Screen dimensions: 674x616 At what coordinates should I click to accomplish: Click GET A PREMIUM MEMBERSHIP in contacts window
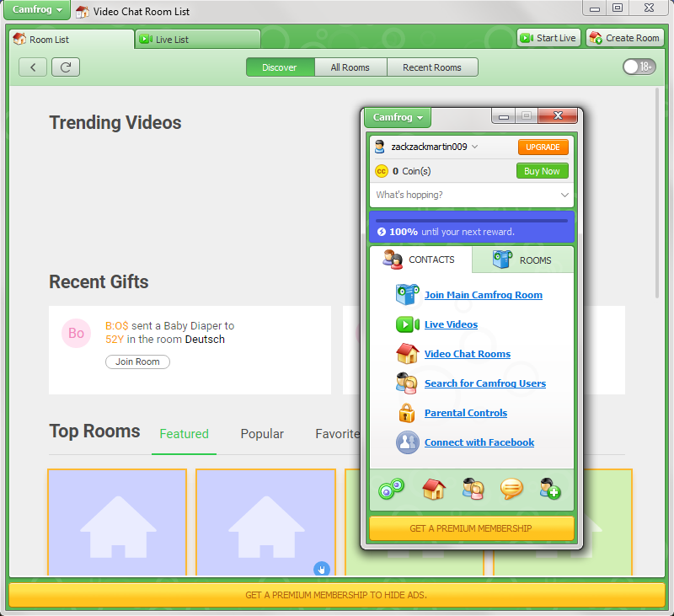(472, 528)
